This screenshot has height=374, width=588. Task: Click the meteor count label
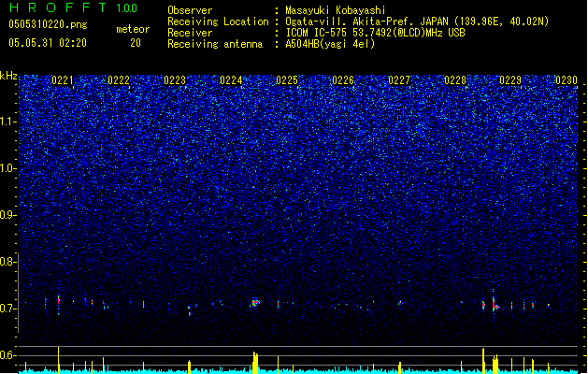pos(133,29)
